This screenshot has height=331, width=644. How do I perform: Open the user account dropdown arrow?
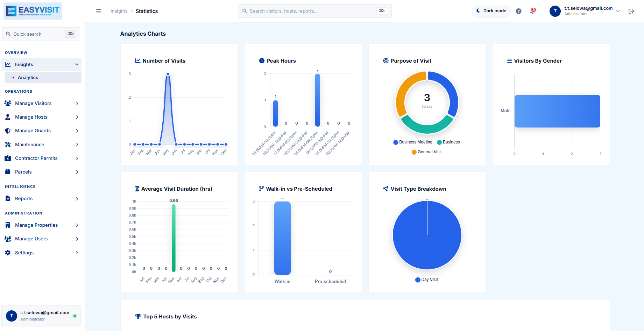point(618,11)
